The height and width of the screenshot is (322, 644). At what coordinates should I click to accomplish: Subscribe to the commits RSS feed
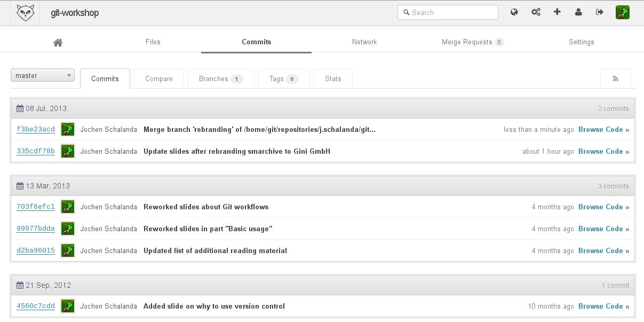pos(615,78)
